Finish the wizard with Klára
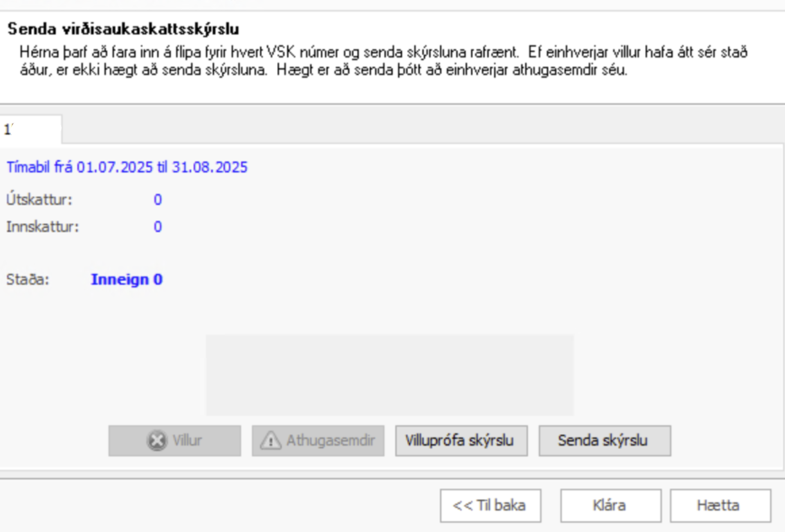The height and width of the screenshot is (532, 785). [x=610, y=506]
